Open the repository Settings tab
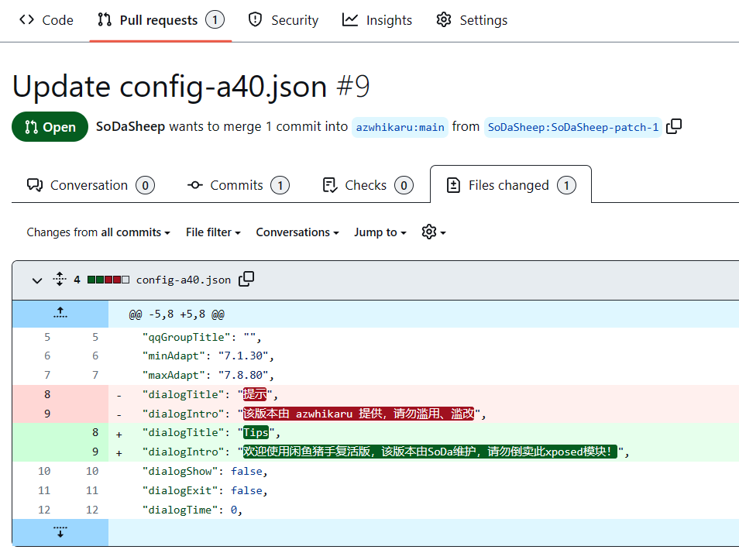 coord(472,20)
